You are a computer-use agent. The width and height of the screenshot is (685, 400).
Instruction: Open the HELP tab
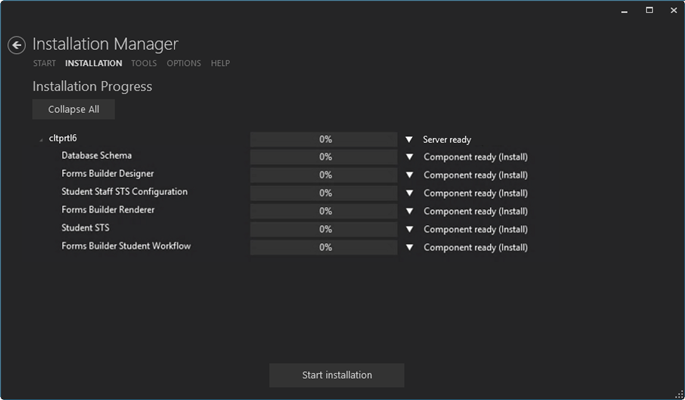coord(220,63)
